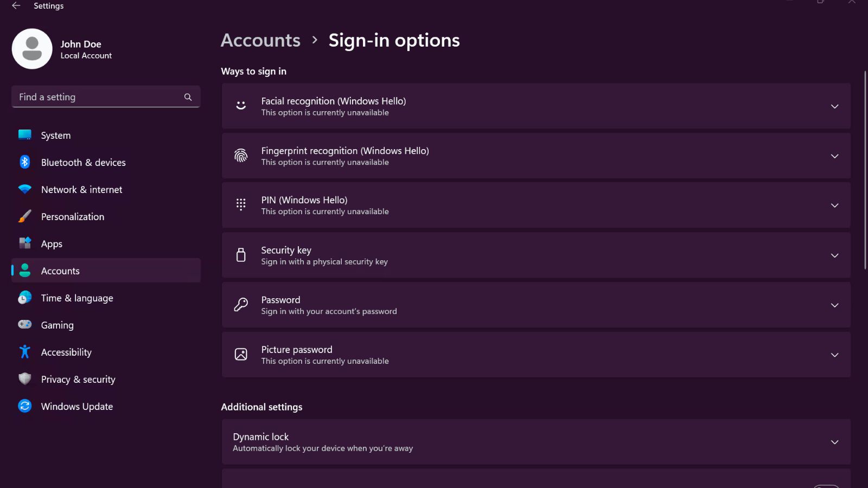Viewport: 868px width, 488px height.
Task: Go to Apps section
Action: tap(52, 244)
